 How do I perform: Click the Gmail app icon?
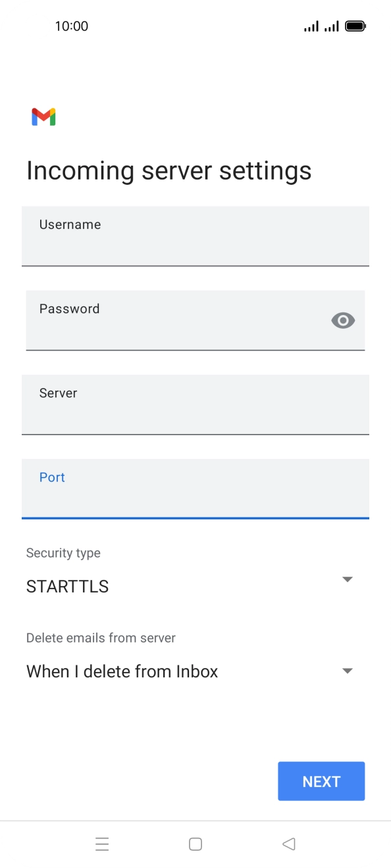(x=43, y=116)
